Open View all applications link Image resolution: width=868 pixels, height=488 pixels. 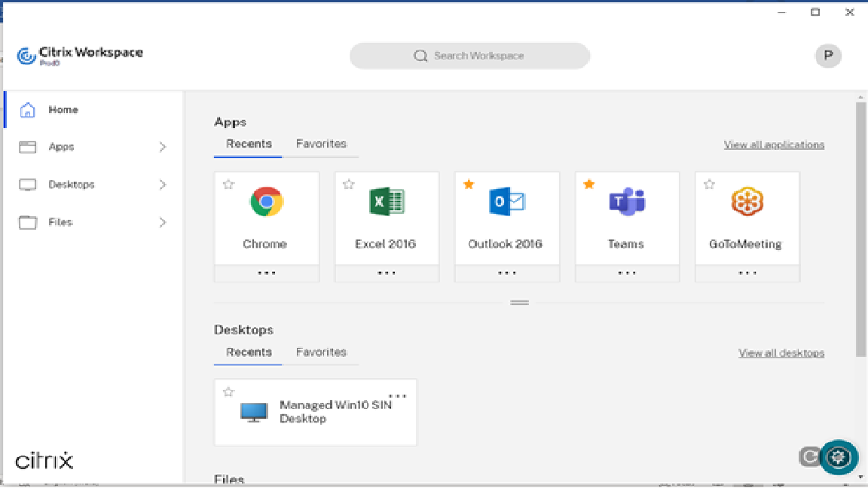coord(774,145)
